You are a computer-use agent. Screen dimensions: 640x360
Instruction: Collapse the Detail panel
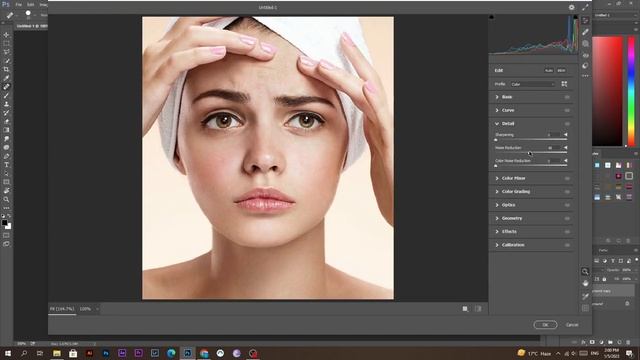point(497,124)
